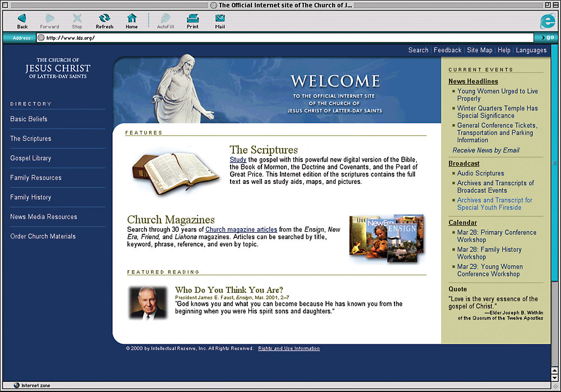Click the President Faust portrait photo

pyautogui.click(x=148, y=303)
